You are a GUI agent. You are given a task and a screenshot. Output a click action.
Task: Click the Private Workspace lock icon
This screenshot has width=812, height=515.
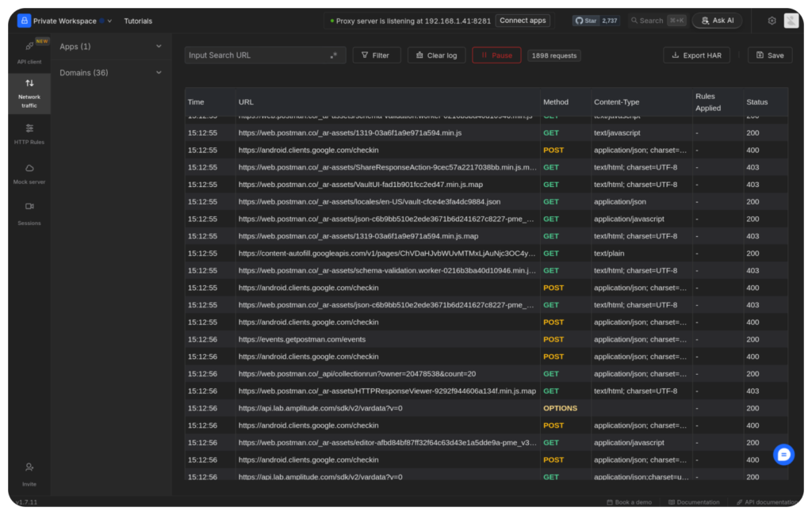pyautogui.click(x=24, y=21)
